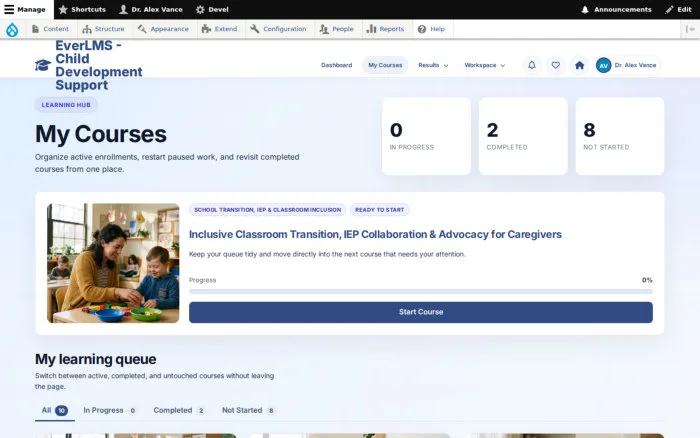Viewport: 700px width, 438px height.
Task: Click the course progress bar
Action: click(x=421, y=292)
